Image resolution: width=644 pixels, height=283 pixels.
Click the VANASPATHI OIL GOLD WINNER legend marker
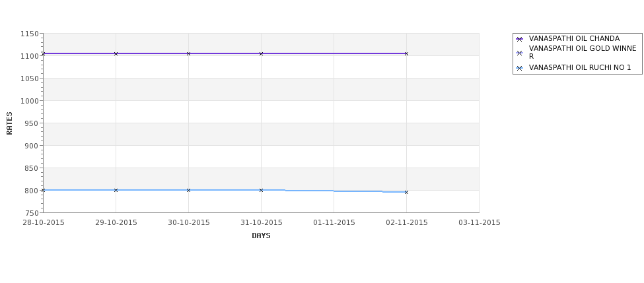(x=519, y=53)
